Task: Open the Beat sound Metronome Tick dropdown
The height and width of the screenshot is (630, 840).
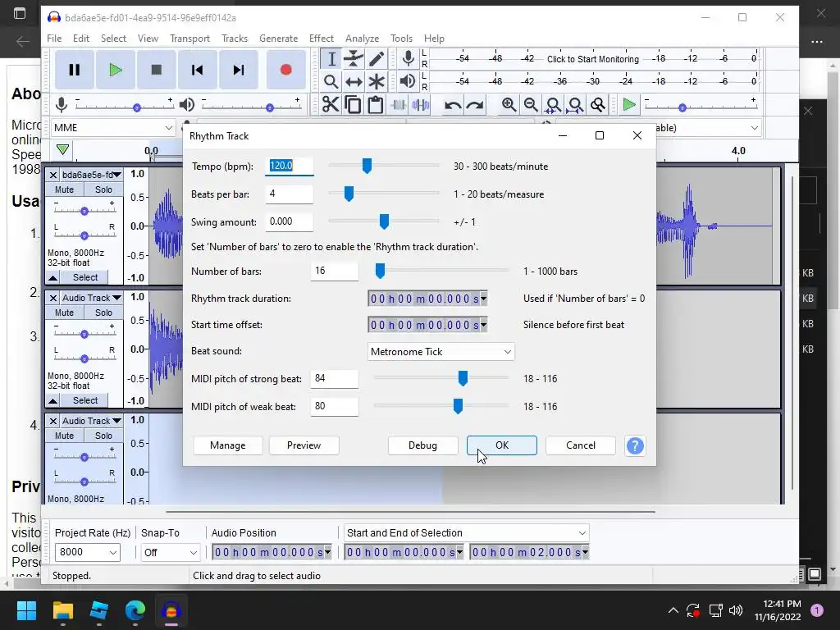Action: coord(441,352)
